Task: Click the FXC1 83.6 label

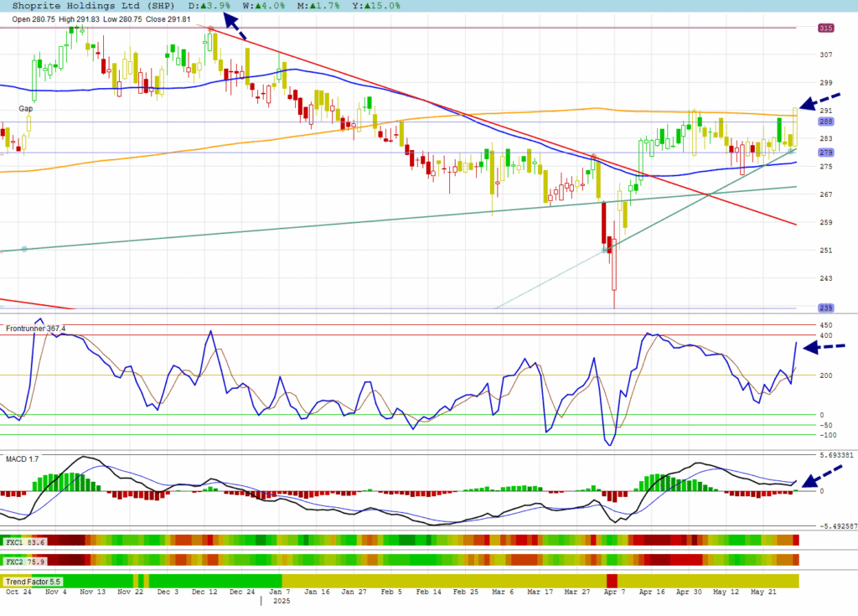Action: [24, 542]
